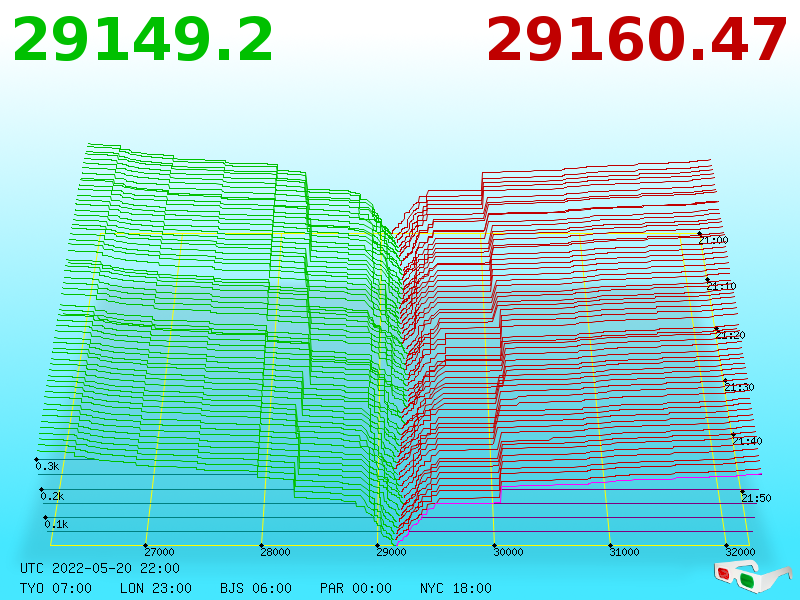
Task: Click the BJS 06:00 clock text
Action: (x=256, y=588)
